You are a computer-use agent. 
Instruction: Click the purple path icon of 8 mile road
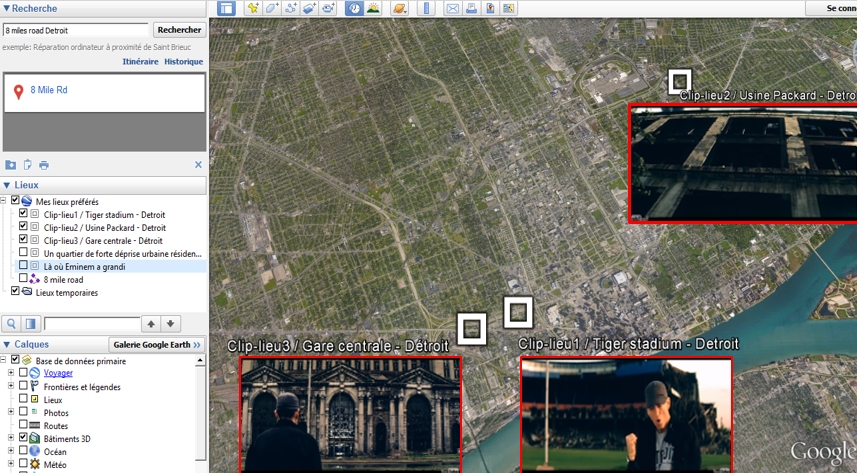[x=34, y=279]
